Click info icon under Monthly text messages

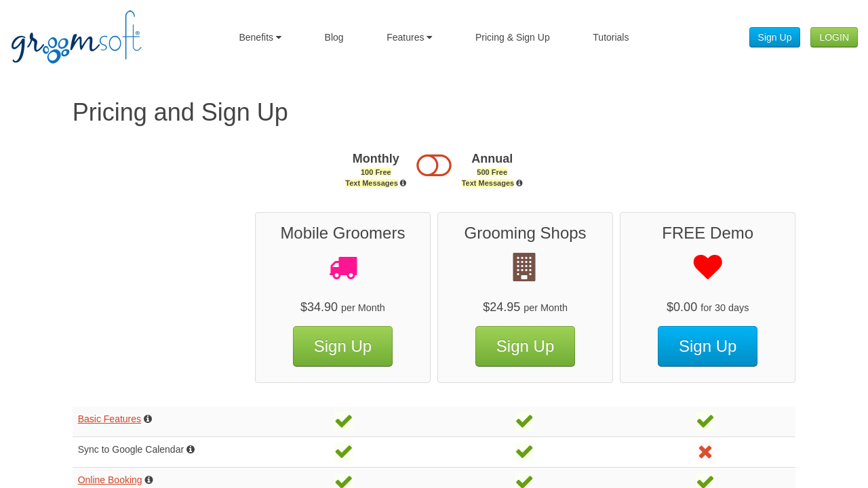pos(403,183)
